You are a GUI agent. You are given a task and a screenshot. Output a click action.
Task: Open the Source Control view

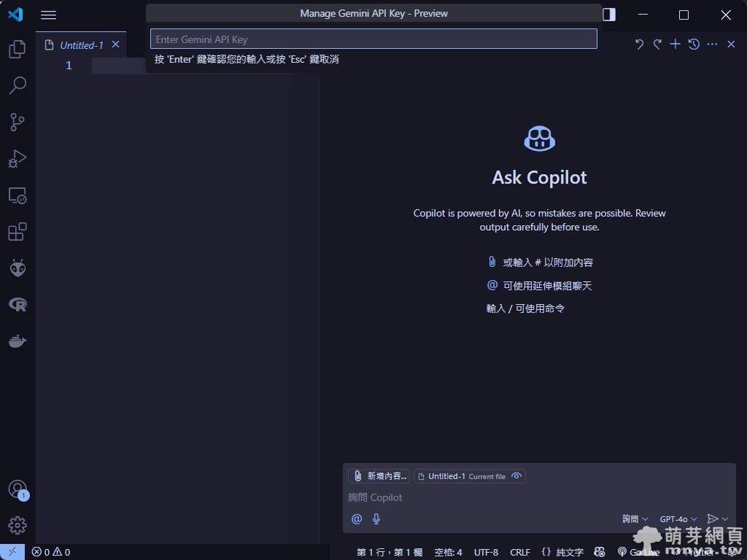pos(18,122)
